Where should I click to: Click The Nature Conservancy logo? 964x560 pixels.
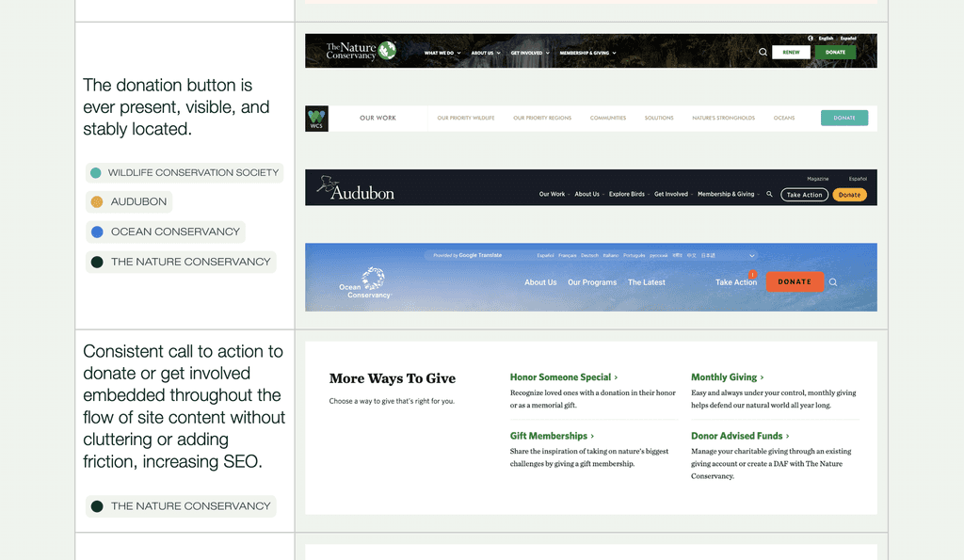click(x=361, y=51)
